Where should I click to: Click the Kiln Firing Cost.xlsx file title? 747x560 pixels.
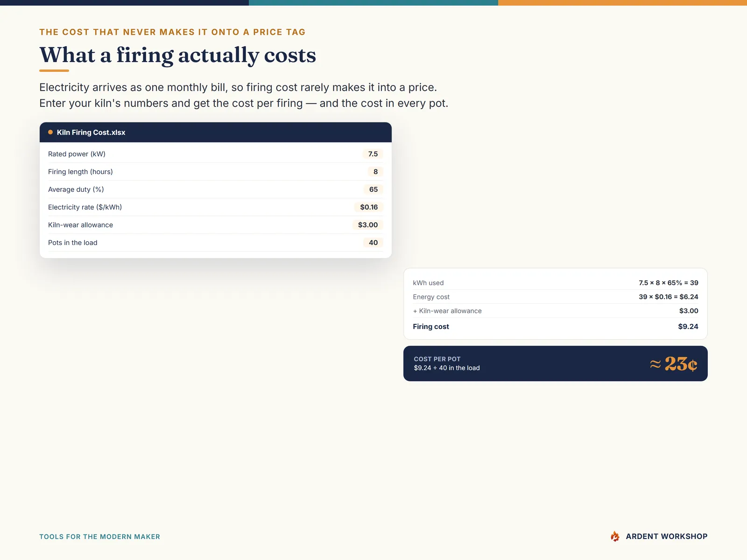pos(91,133)
